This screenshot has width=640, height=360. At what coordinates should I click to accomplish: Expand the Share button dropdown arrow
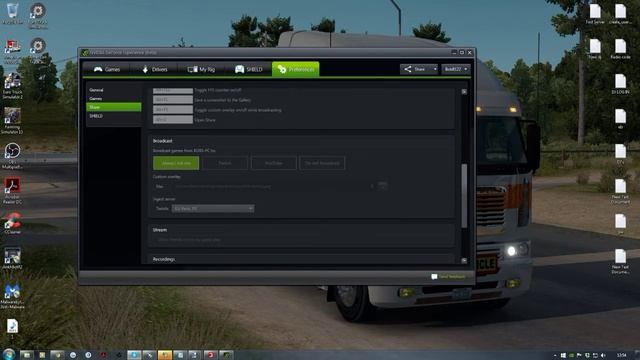click(x=435, y=69)
